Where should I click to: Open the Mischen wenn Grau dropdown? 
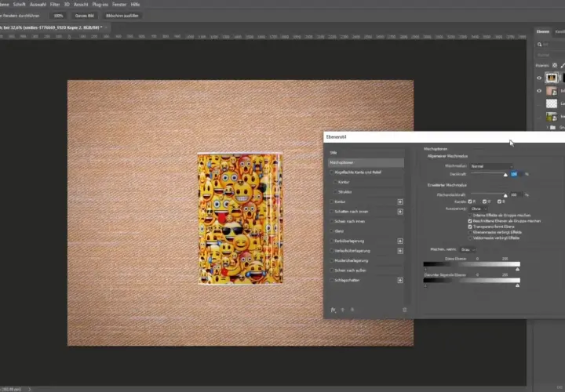468,249
